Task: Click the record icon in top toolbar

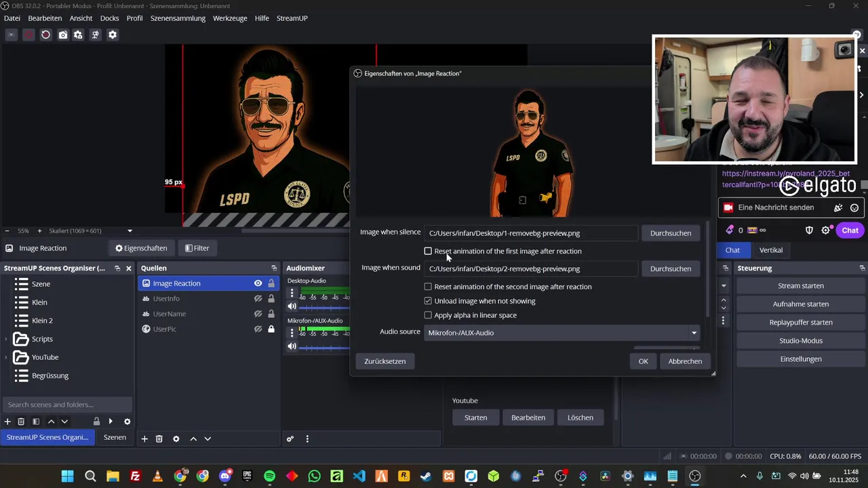Action: click(x=28, y=35)
